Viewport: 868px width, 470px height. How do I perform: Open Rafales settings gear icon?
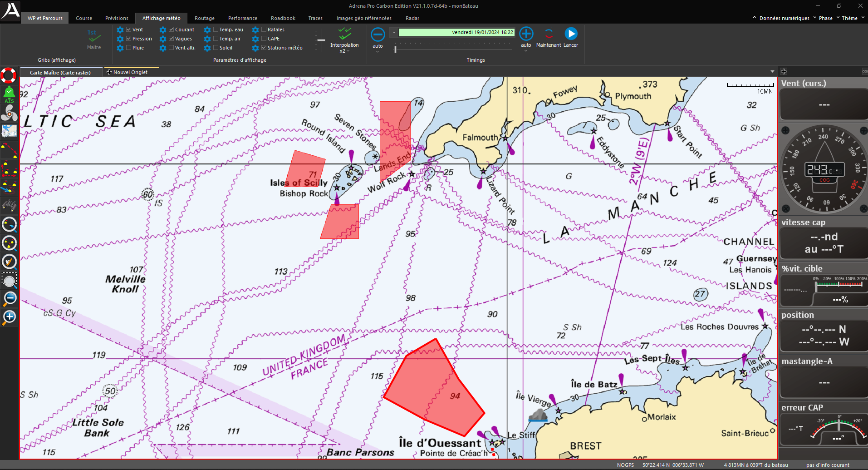255,30
